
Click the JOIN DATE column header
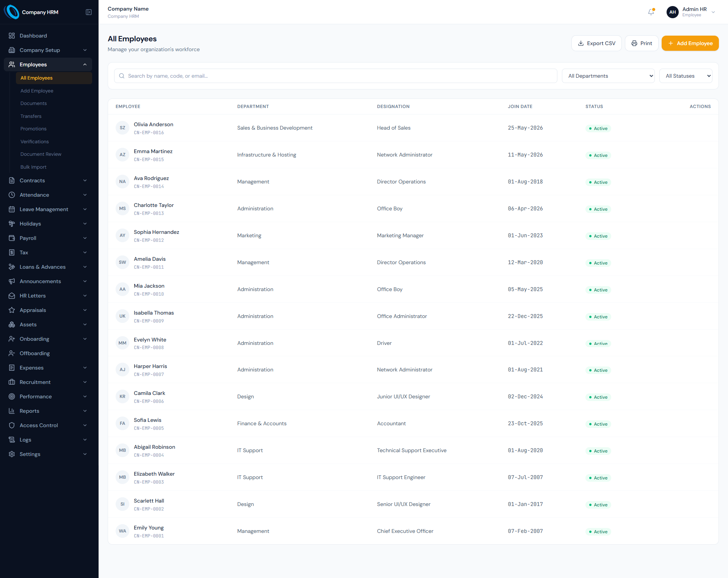point(520,107)
